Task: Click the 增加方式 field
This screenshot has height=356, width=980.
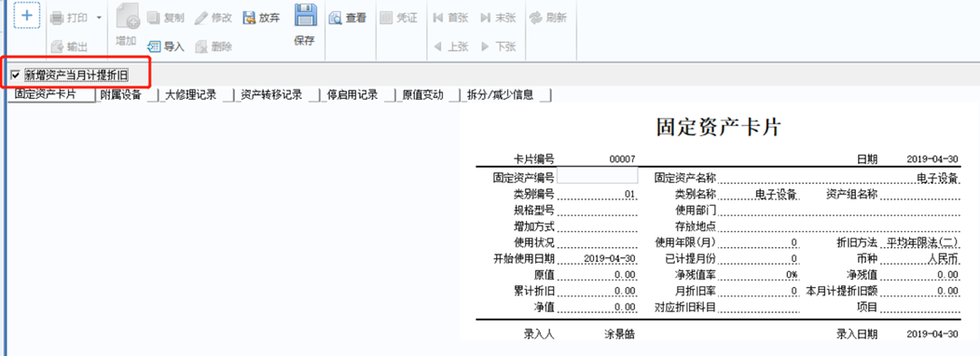Action: (598, 226)
